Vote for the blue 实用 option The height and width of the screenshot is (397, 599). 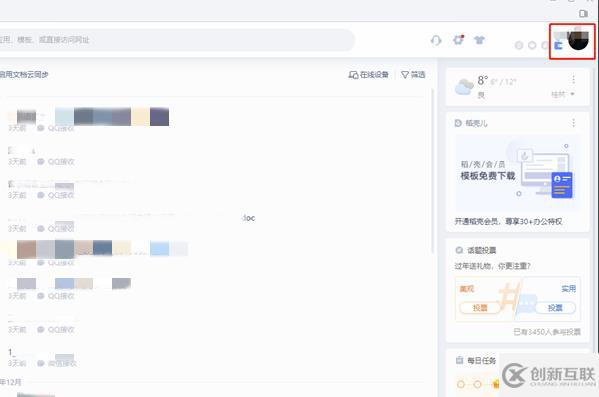(x=555, y=308)
